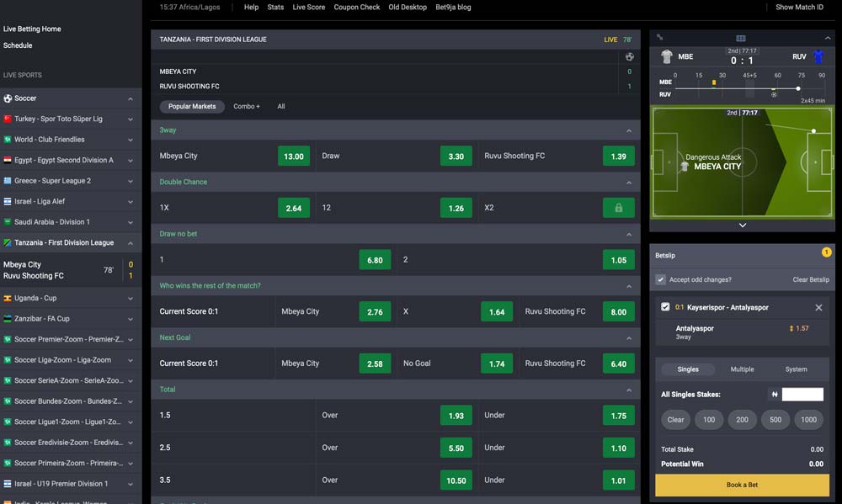Image resolution: width=842 pixels, height=504 pixels.
Task: Set stake with the 100 quick button
Action: [x=709, y=420]
